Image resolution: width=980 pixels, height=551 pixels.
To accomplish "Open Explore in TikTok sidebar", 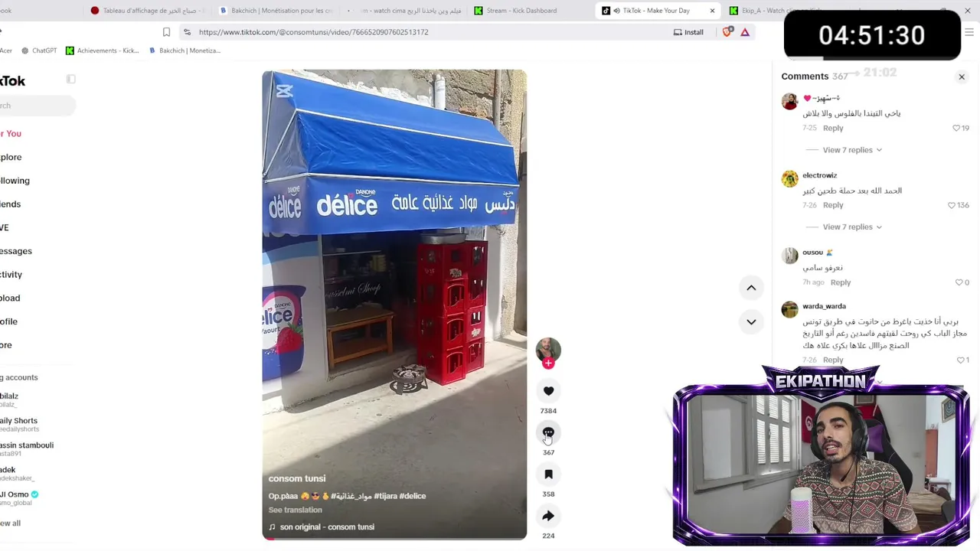I will coord(11,157).
